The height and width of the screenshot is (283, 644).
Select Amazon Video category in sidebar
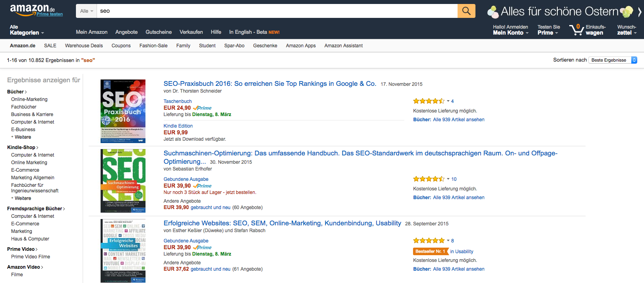25,267
